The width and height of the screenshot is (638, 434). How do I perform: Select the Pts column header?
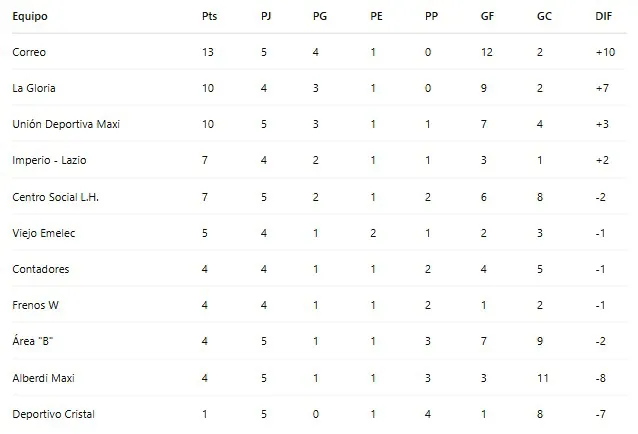208,17
